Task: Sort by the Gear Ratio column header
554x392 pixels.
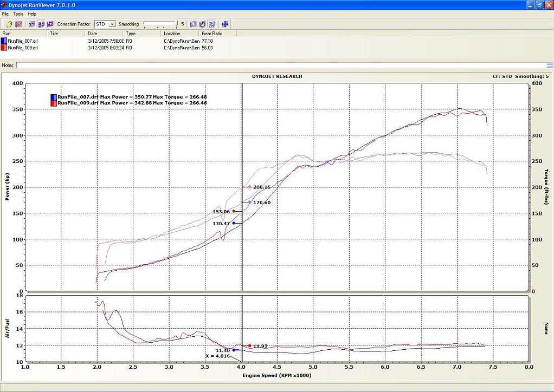Action: 211,34
